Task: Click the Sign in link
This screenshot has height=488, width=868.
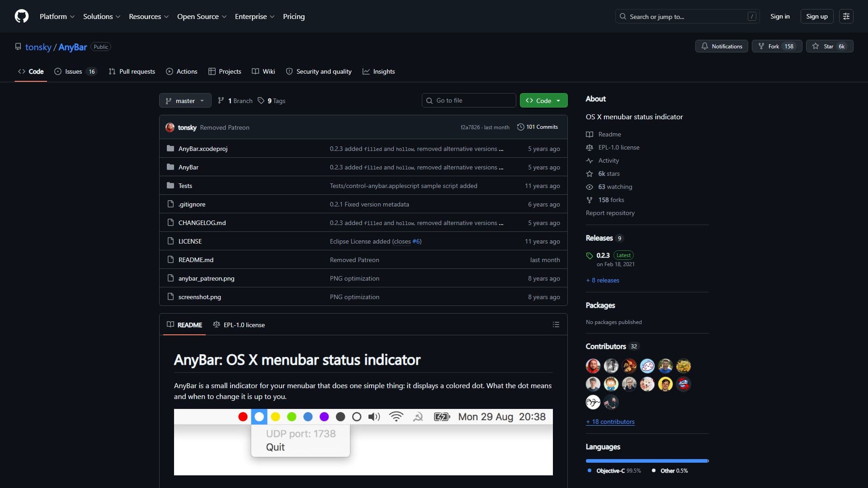Action: [x=780, y=16]
